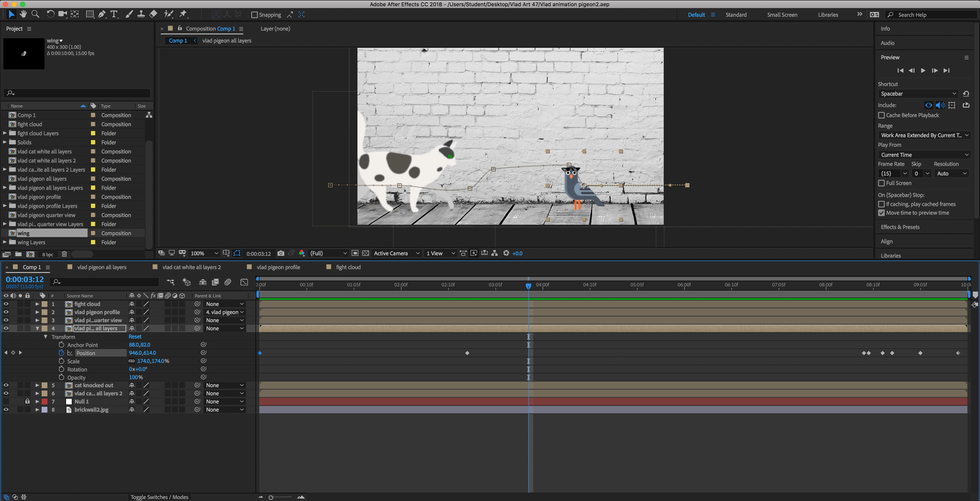Click the Take Snapshot camera icon
This screenshot has width=980, height=501.
281,253
